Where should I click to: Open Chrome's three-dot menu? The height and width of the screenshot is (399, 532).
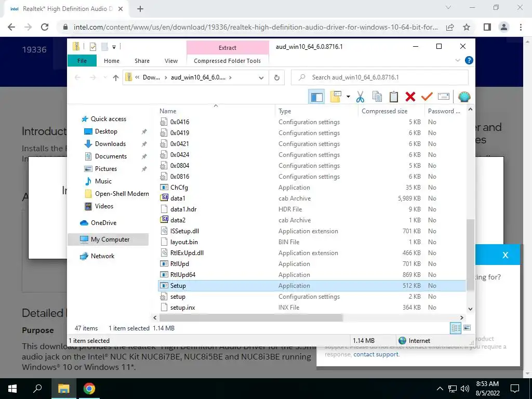(521, 27)
